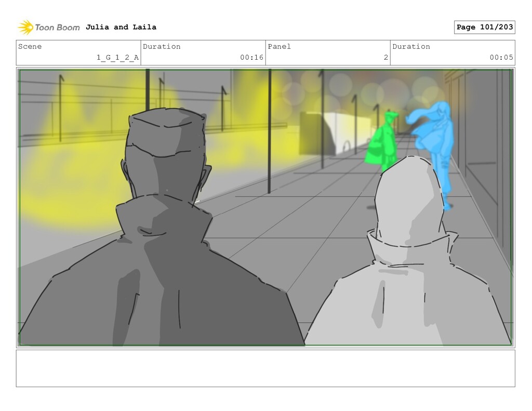Select the scene name '1_G_1_2_A'
Screen dimensions: 532x411
pos(117,57)
